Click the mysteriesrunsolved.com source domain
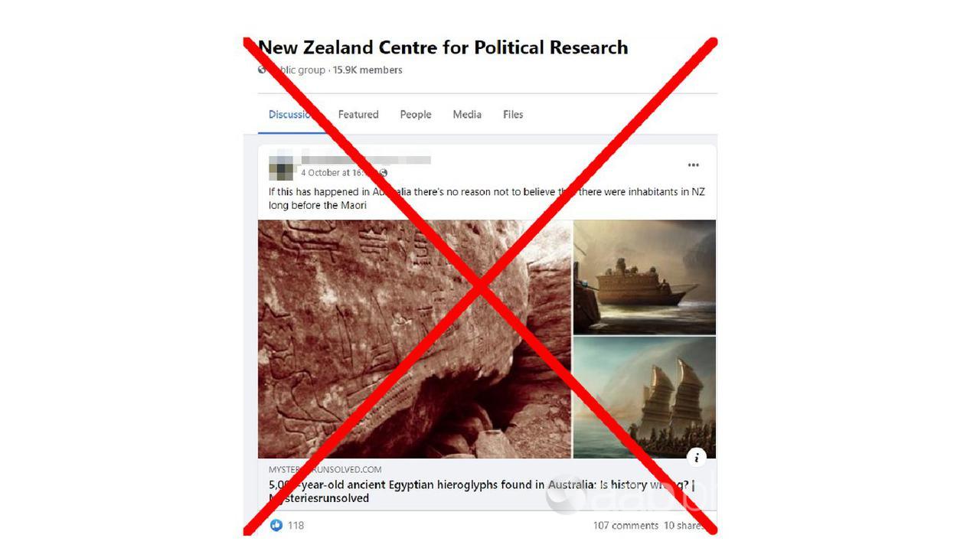 [325, 470]
